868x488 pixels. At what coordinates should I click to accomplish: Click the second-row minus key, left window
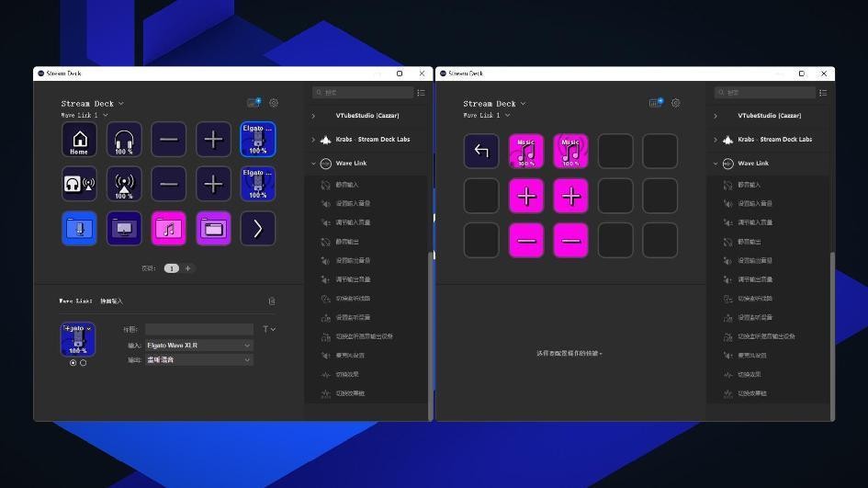coord(169,184)
